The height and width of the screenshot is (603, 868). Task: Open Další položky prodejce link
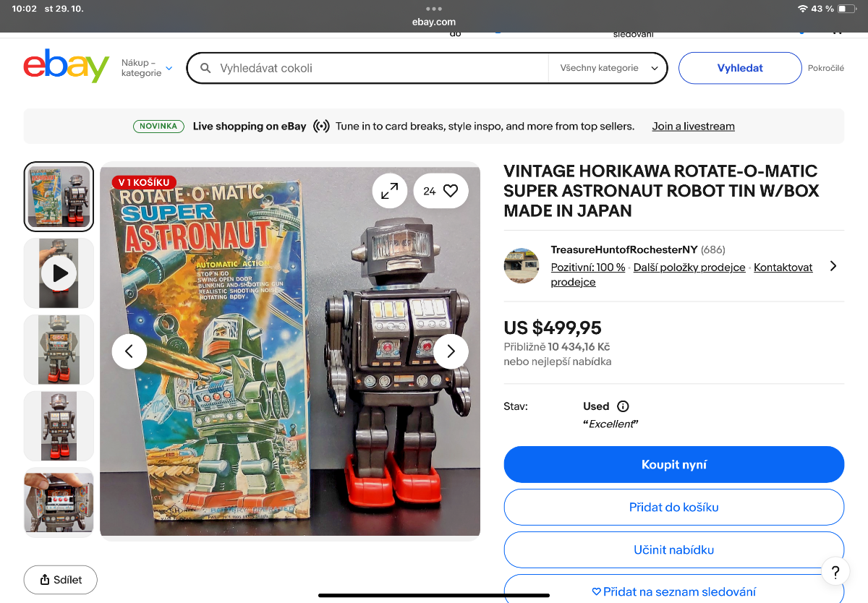[689, 267]
